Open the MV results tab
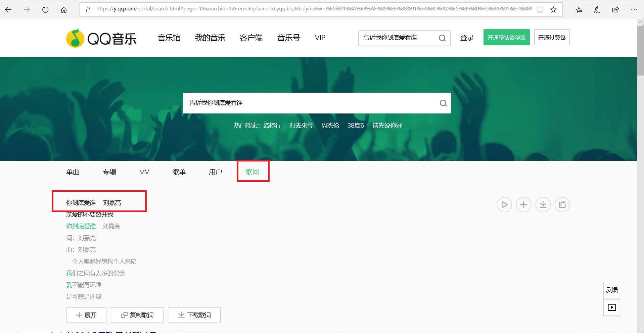Image resolution: width=644 pixels, height=333 pixels. (144, 172)
